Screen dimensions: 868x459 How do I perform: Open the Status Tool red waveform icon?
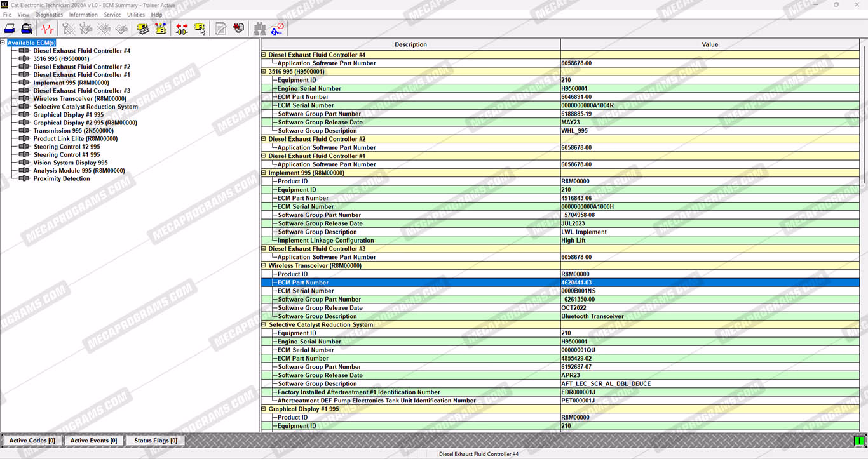48,29
